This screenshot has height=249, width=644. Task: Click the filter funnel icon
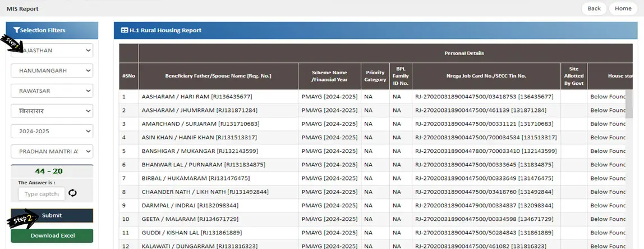click(x=16, y=30)
